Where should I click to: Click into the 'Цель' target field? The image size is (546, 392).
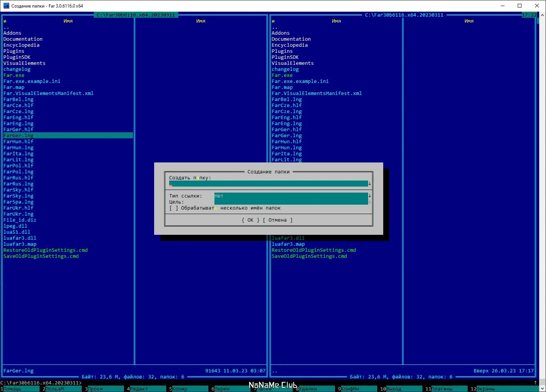click(x=291, y=202)
